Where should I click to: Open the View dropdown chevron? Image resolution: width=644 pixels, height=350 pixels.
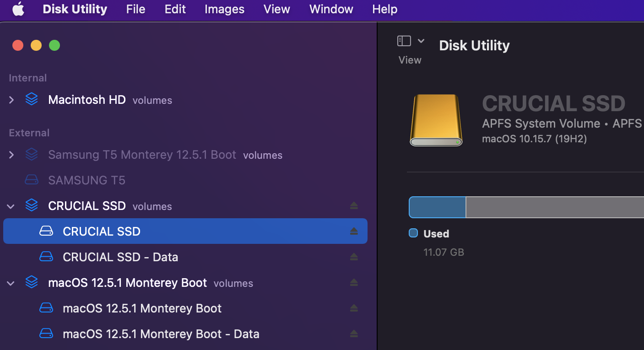click(421, 40)
